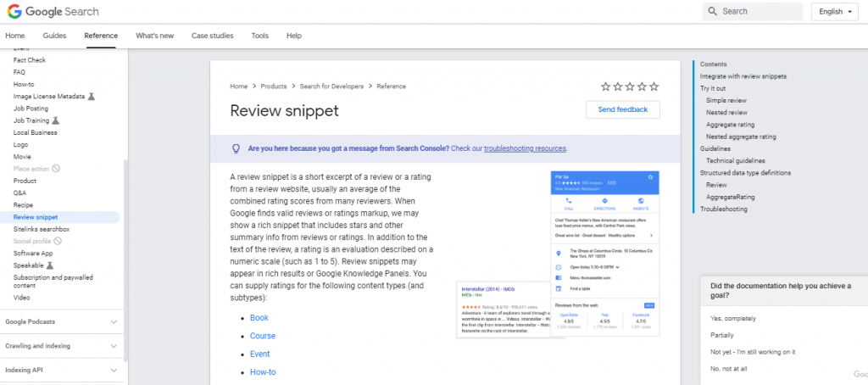
Task: Click the magnifier icon in search box
Action: [x=712, y=11]
